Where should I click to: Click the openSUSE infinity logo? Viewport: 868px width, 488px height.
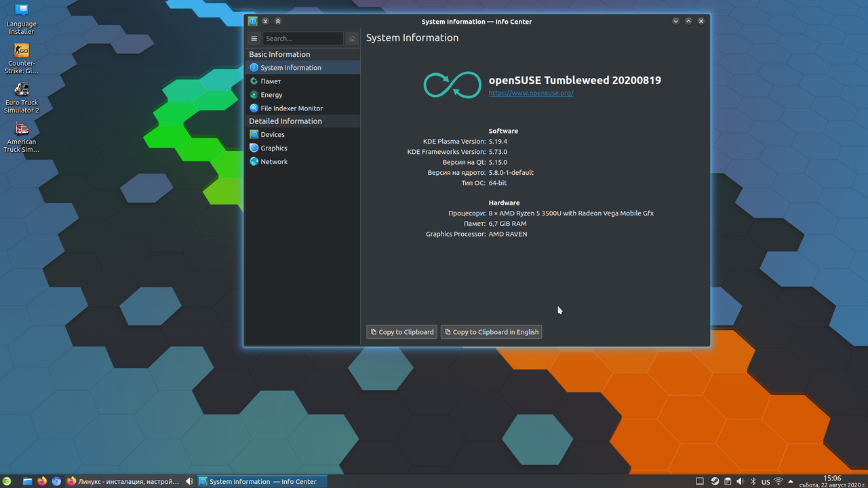pyautogui.click(x=452, y=84)
